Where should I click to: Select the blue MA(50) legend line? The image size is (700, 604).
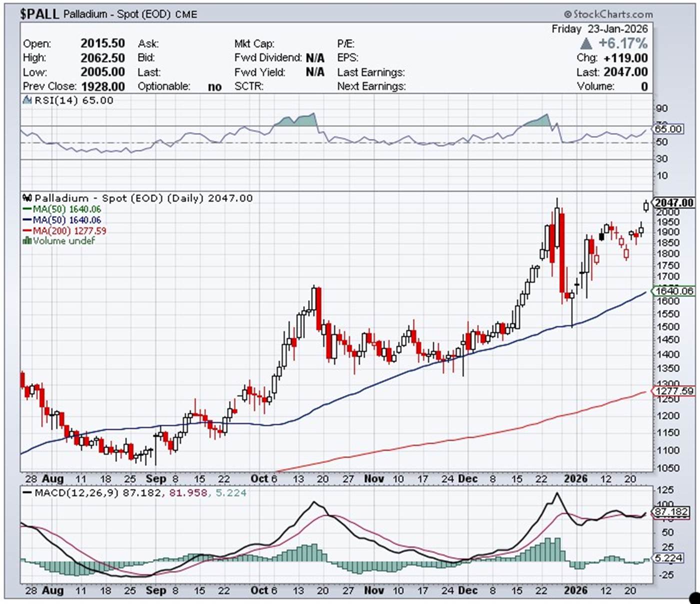pyautogui.click(x=27, y=220)
